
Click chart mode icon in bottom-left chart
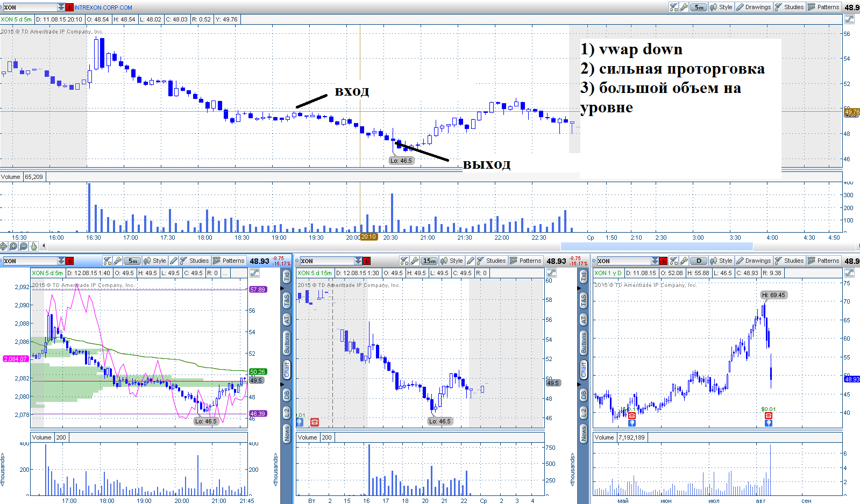tap(254, 273)
